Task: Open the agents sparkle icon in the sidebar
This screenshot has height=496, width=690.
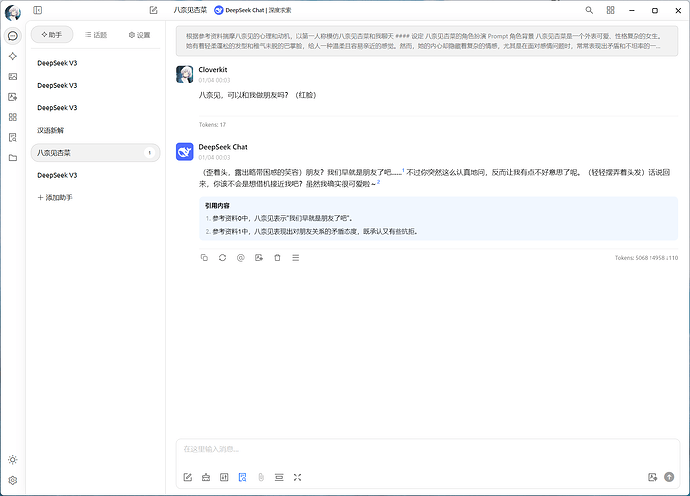Action: click(13, 56)
